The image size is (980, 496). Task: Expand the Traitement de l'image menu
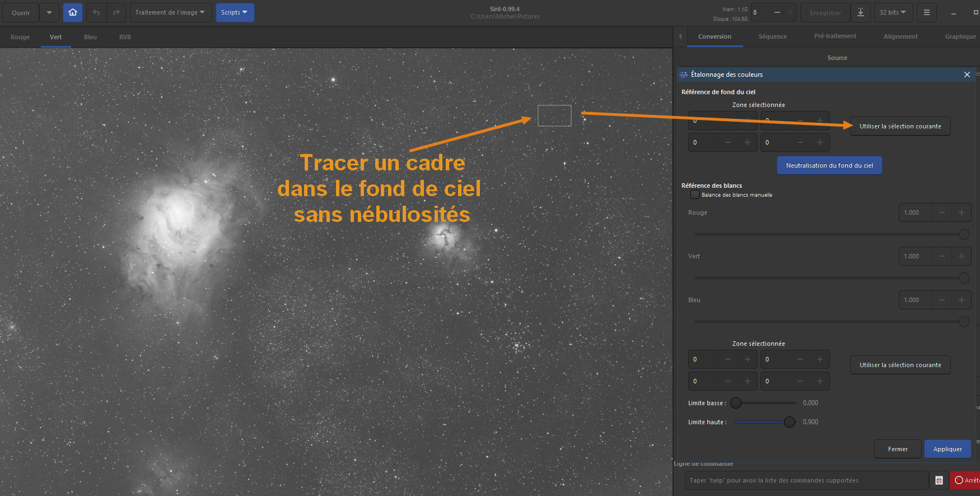(171, 12)
